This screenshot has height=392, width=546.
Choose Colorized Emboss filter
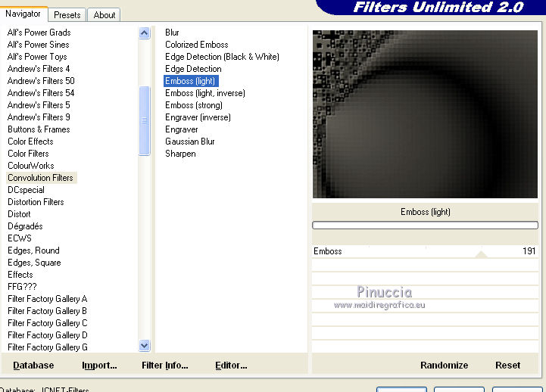coord(196,45)
